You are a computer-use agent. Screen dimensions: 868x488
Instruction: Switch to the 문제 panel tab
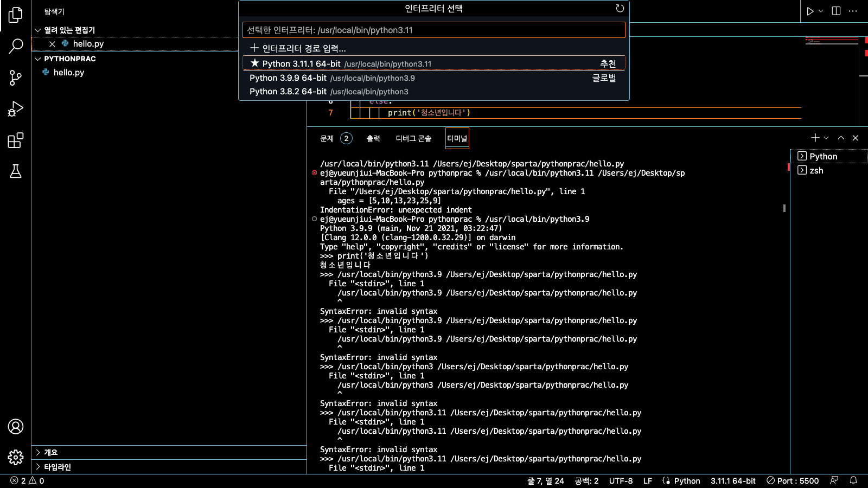tap(327, 138)
